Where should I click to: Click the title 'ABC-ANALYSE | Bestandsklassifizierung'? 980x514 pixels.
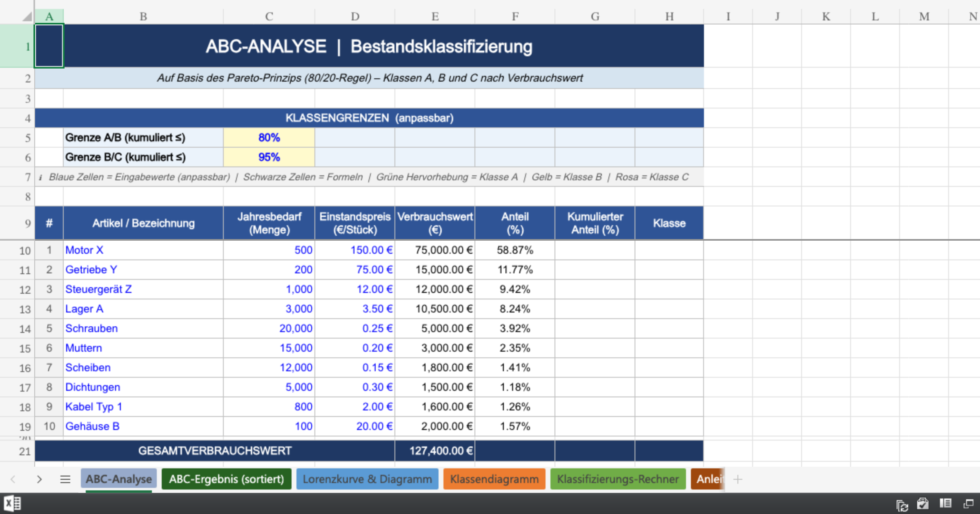pos(369,46)
